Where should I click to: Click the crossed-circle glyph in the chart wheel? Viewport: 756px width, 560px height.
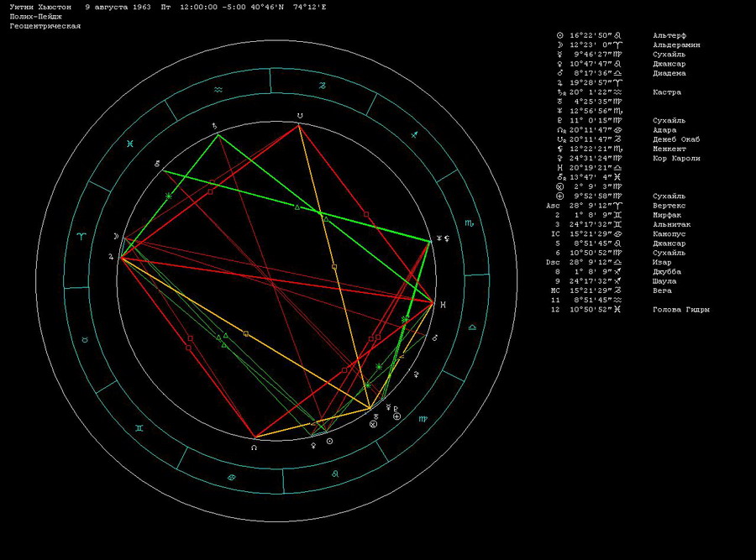(373, 424)
